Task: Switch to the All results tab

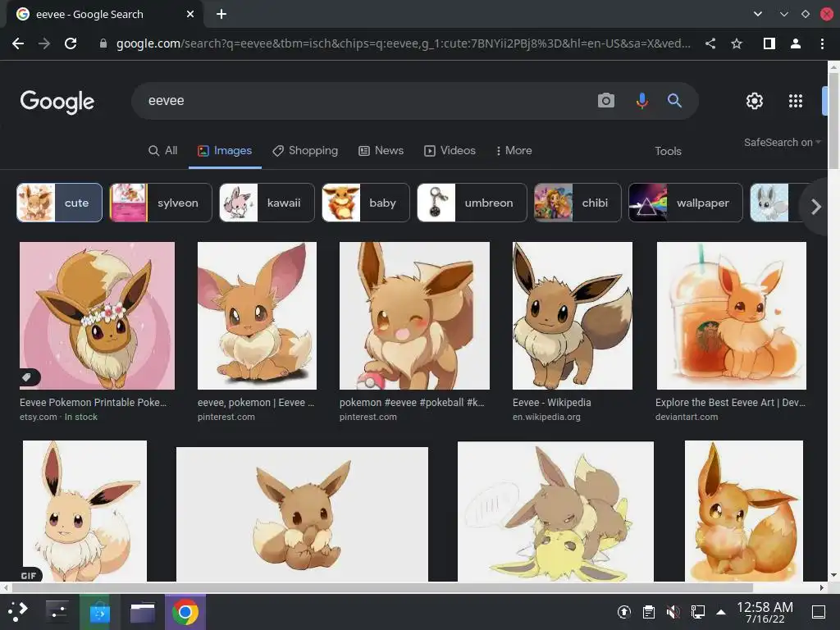Action: (x=163, y=151)
